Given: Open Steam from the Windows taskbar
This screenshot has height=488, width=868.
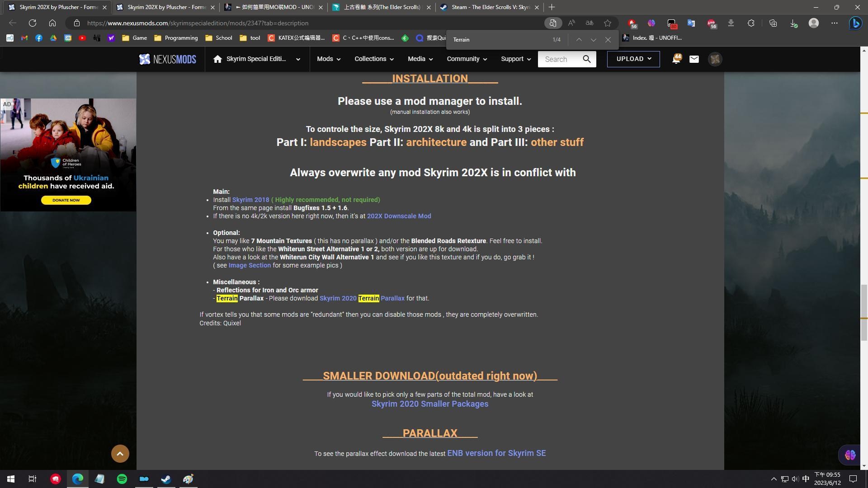Looking at the screenshot, I should click(x=166, y=479).
